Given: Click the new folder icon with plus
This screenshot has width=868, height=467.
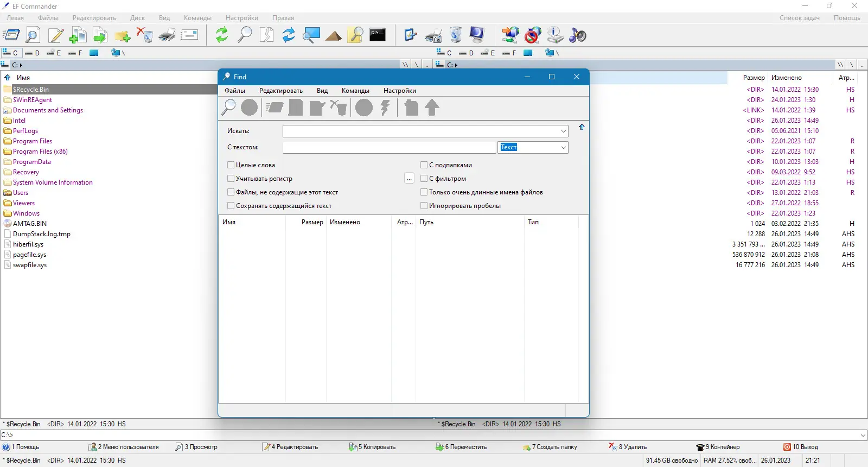Looking at the screenshot, I should click(123, 35).
